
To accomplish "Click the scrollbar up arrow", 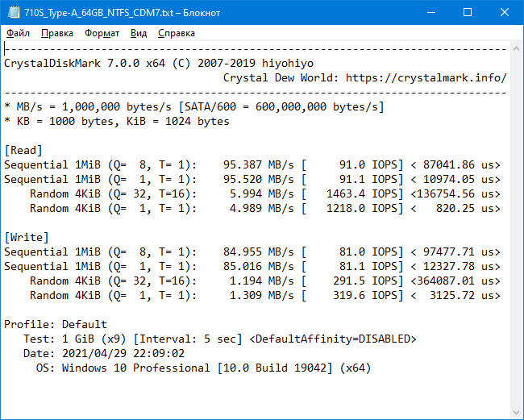I will point(516,49).
